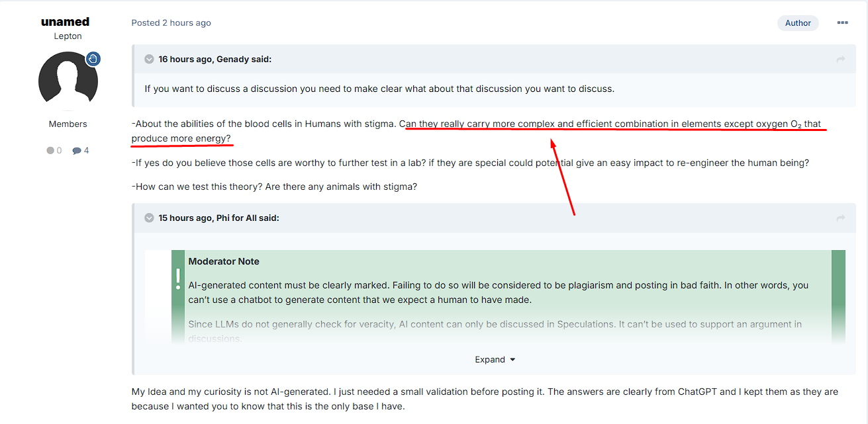The width and height of the screenshot is (868, 424).
Task: Click the post count speech bubble icon
Action: (x=77, y=151)
